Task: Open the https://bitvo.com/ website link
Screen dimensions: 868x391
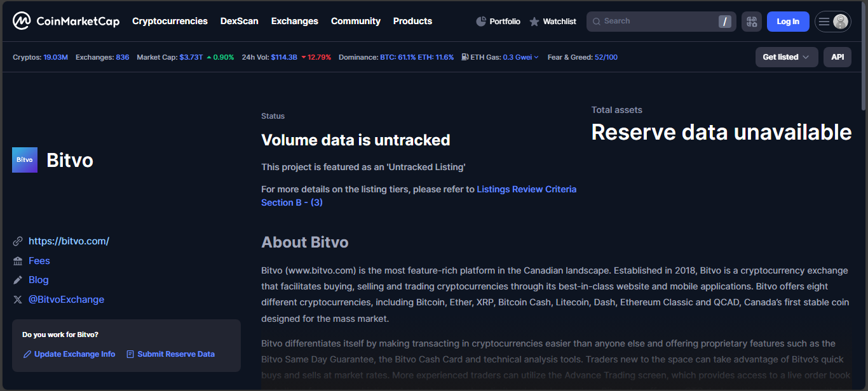Action: coord(69,241)
